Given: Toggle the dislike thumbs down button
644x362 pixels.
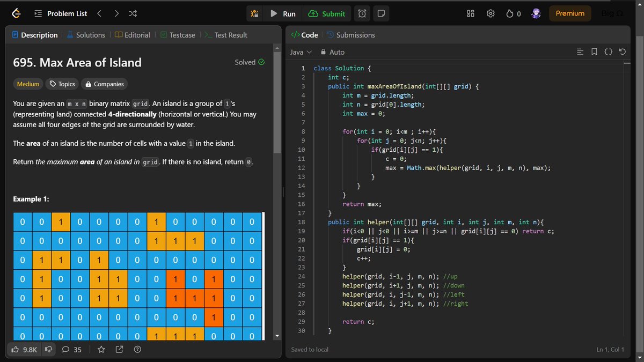Looking at the screenshot, I should point(48,350).
